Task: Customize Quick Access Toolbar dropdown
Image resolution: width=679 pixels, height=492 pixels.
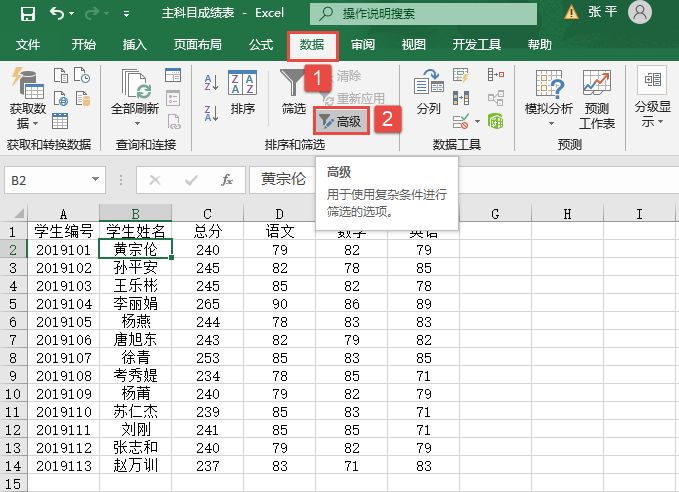Action: (x=126, y=14)
